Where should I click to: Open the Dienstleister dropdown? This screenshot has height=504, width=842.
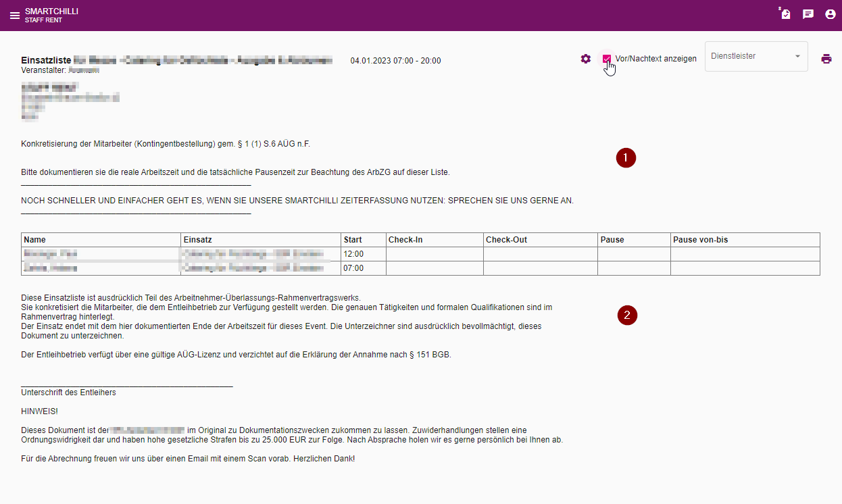click(756, 57)
